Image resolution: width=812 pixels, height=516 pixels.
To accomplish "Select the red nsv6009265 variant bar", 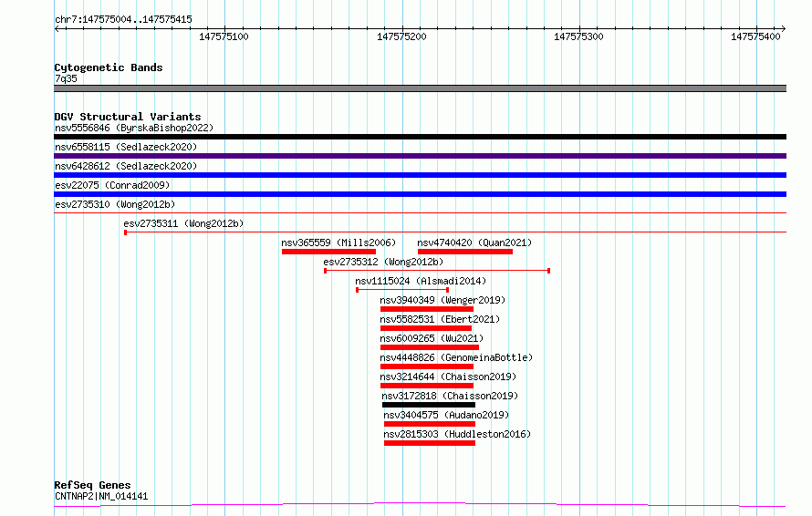I will pos(430,347).
